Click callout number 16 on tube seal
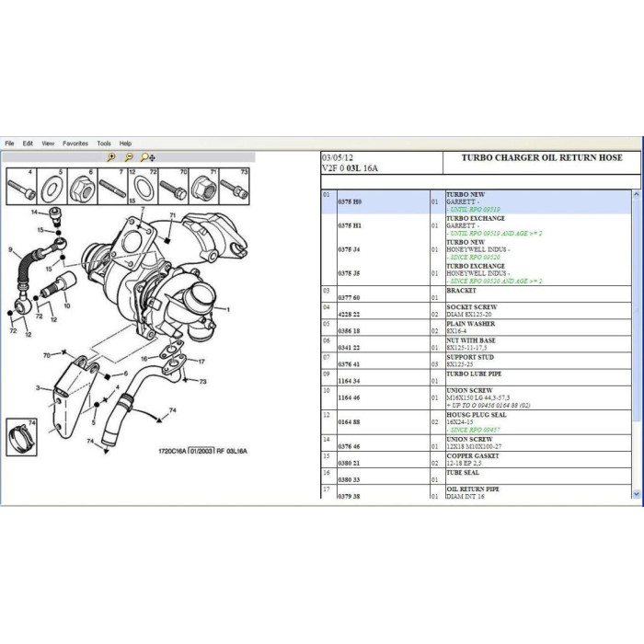 click(144, 359)
